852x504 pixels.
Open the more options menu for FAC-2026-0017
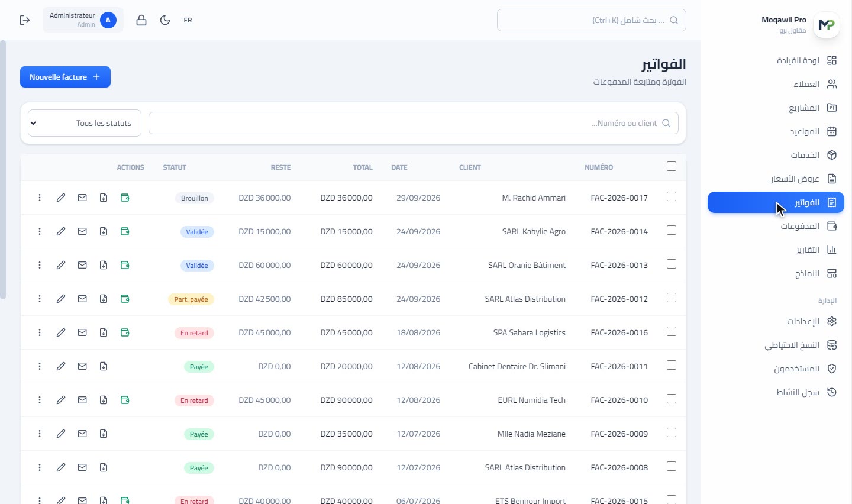[40, 198]
